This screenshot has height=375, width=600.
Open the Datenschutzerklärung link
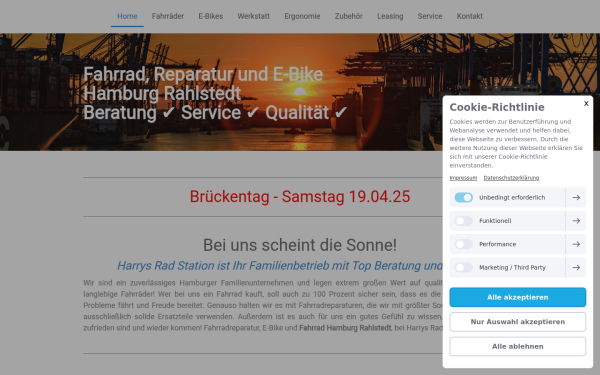(x=511, y=178)
